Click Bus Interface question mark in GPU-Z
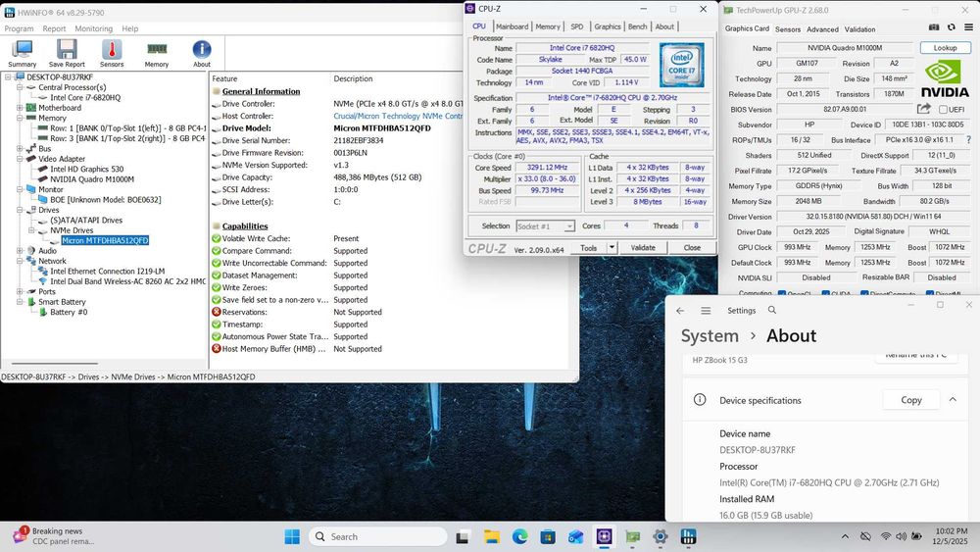This screenshot has width=980, height=552. point(969,139)
